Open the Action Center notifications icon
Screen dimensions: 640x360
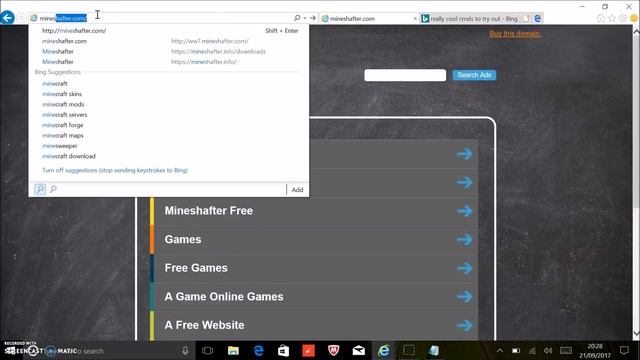[x=624, y=351]
